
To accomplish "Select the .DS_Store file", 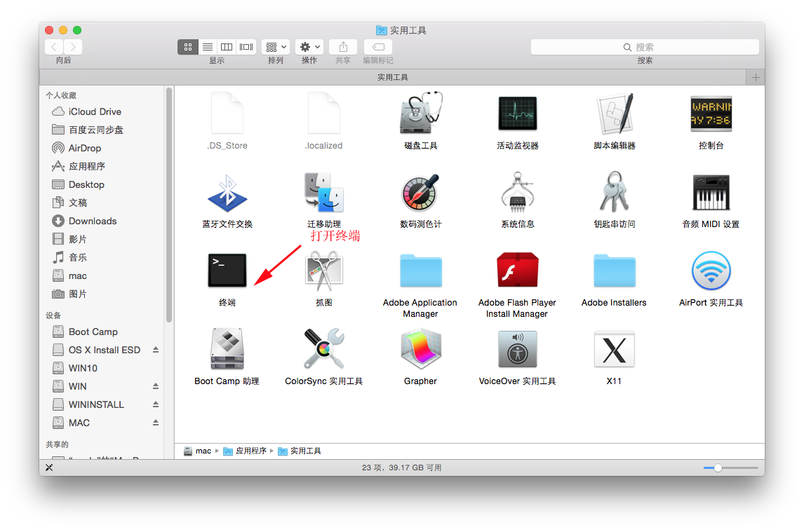I will coord(227,114).
